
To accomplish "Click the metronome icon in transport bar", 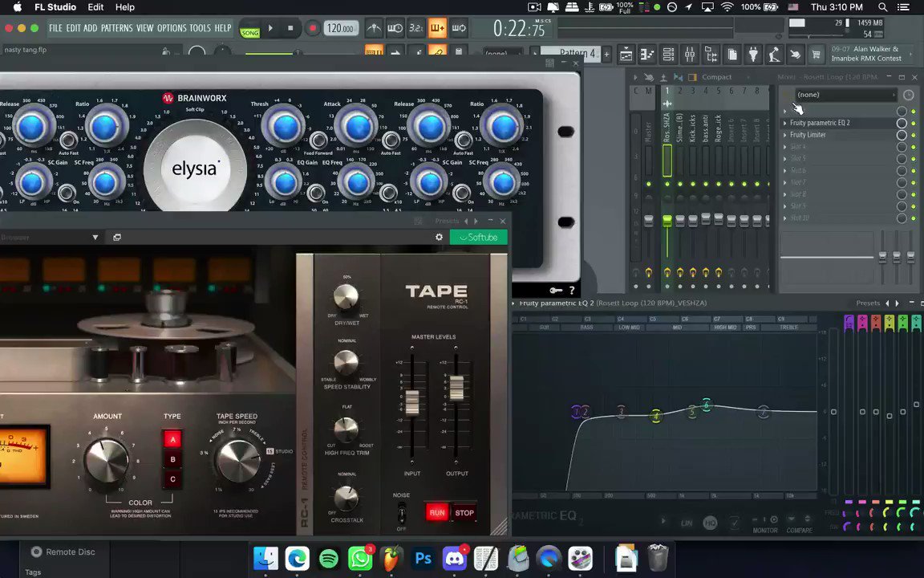I will coord(374,28).
